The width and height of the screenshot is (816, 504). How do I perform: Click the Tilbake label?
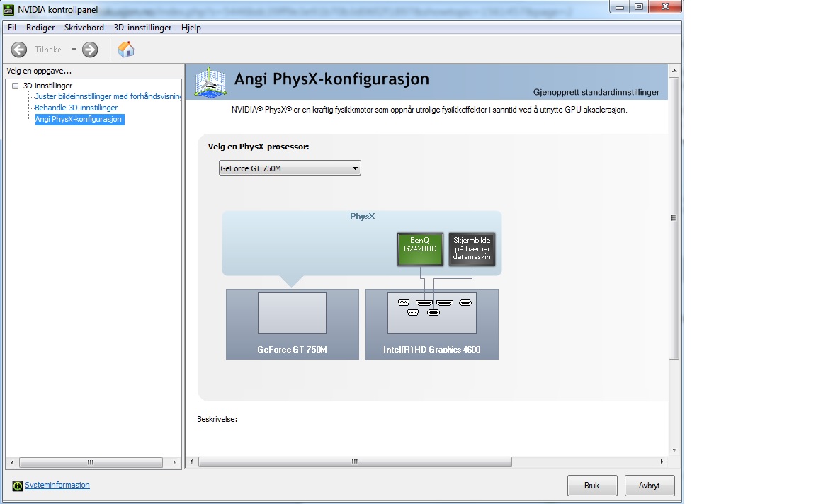pyautogui.click(x=48, y=50)
